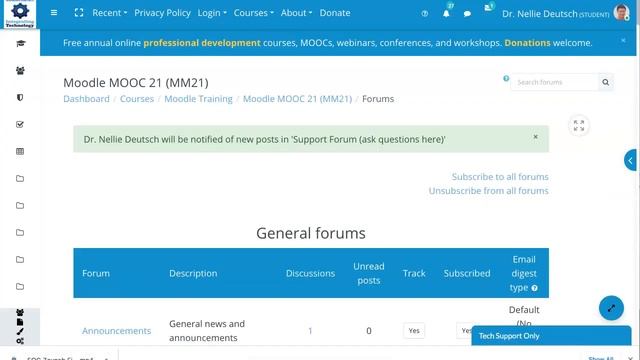Click the Integrating Technology site logo

click(20, 14)
